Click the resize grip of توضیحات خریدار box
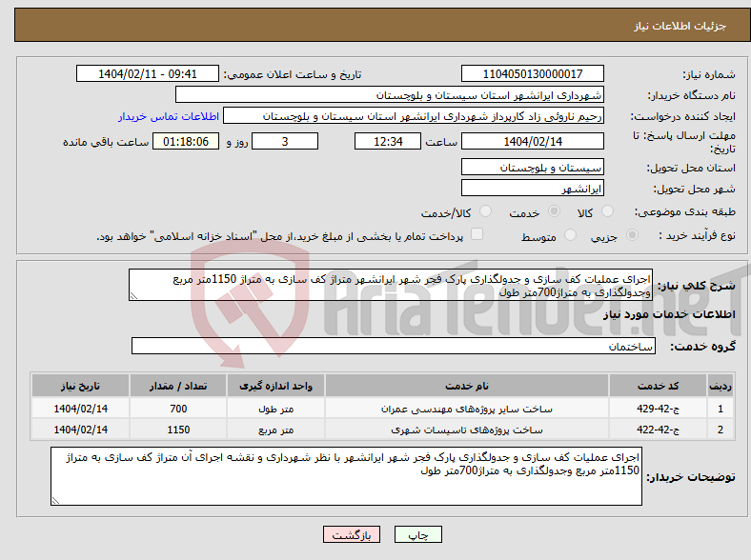The height and width of the screenshot is (560, 751). click(x=55, y=501)
